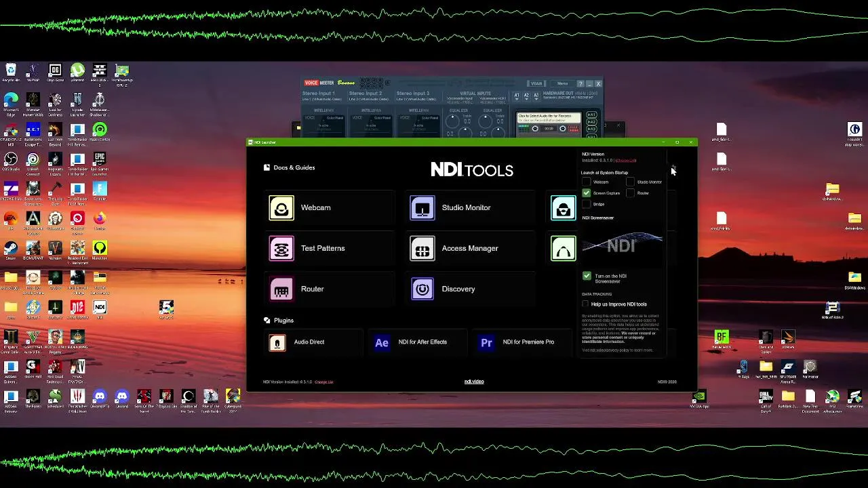Select The Witcher 3 Wild Hunt desktop icon
868x488 pixels.
pyautogui.click(x=77, y=400)
